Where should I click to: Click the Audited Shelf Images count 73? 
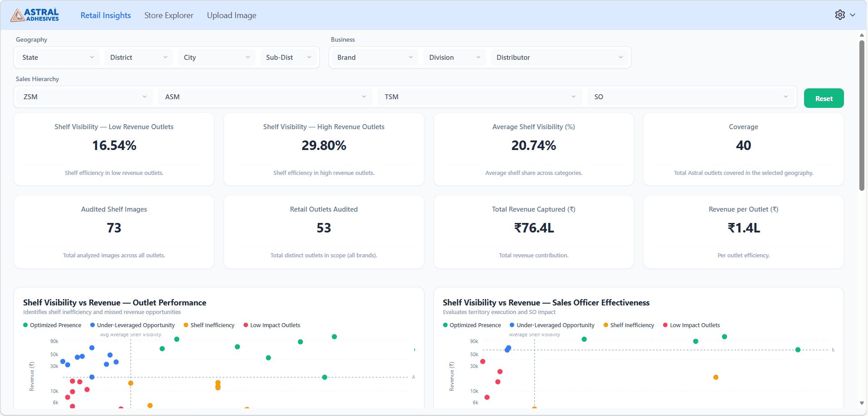114,228
